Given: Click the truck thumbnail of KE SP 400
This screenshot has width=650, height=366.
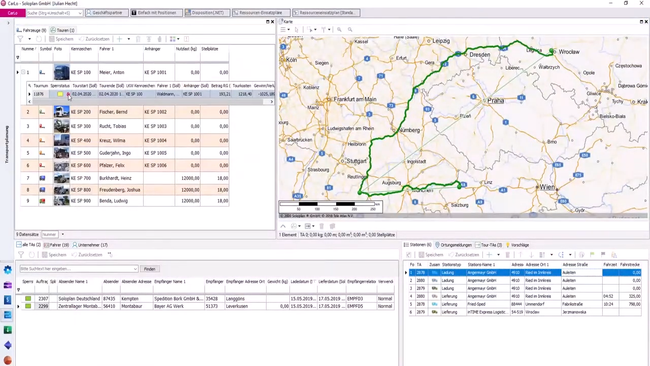Looking at the screenshot, I should pos(61,140).
